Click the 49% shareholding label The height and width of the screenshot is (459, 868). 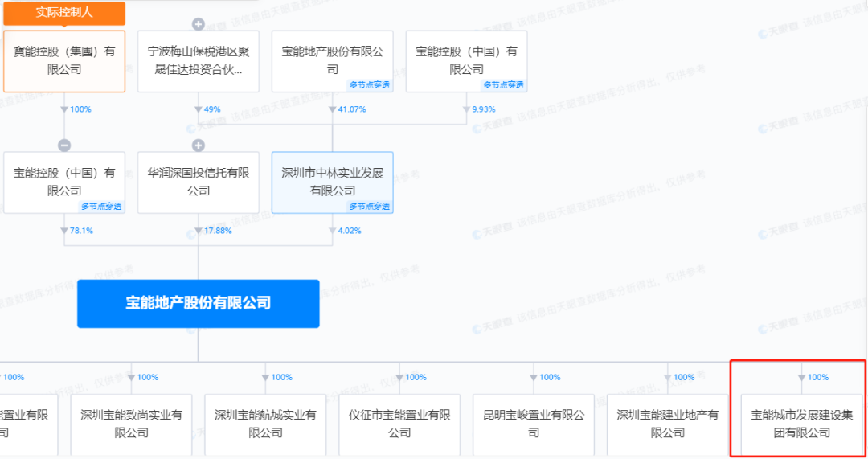click(212, 109)
